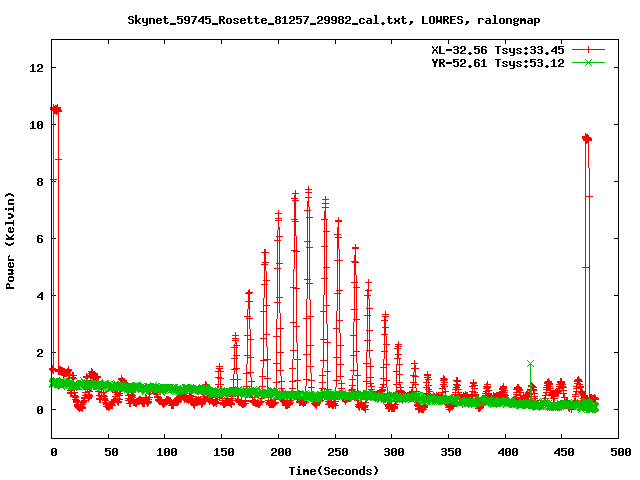Click the YR-52.61 Tsys:53.12 legend entry
This screenshot has width=640, height=480.
pyautogui.click(x=498, y=63)
